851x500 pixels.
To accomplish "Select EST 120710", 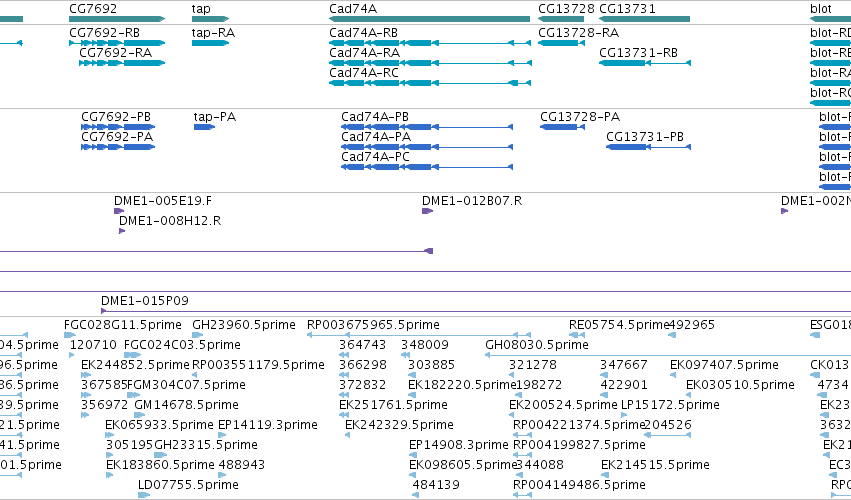I will tap(93, 345).
